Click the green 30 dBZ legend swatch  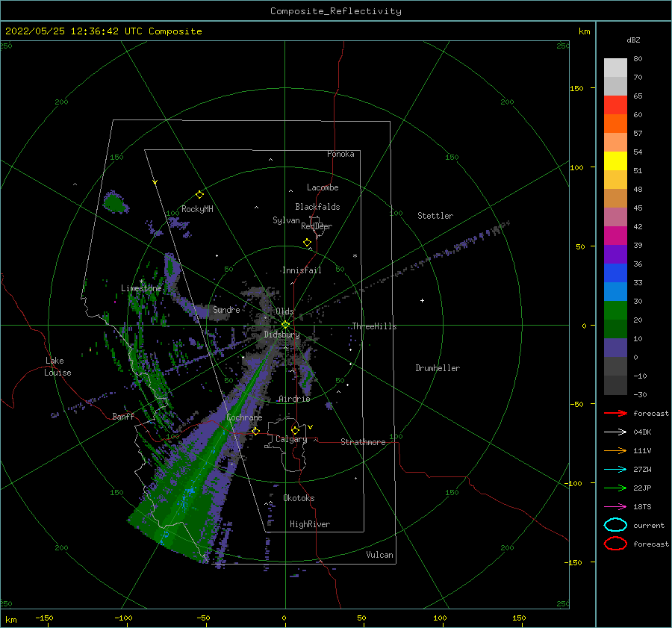click(x=615, y=310)
